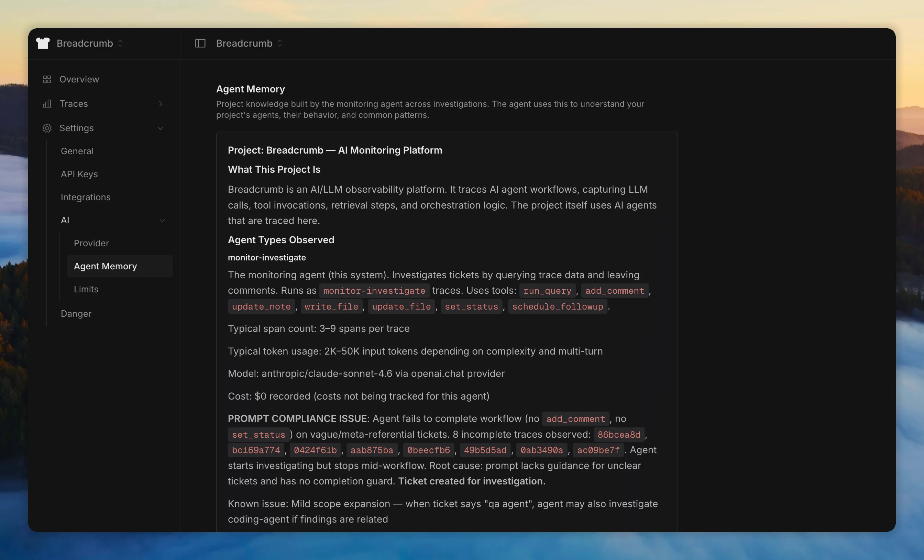Expand the Traces section chevron
Screen dimensions: 924x560
[161, 104]
